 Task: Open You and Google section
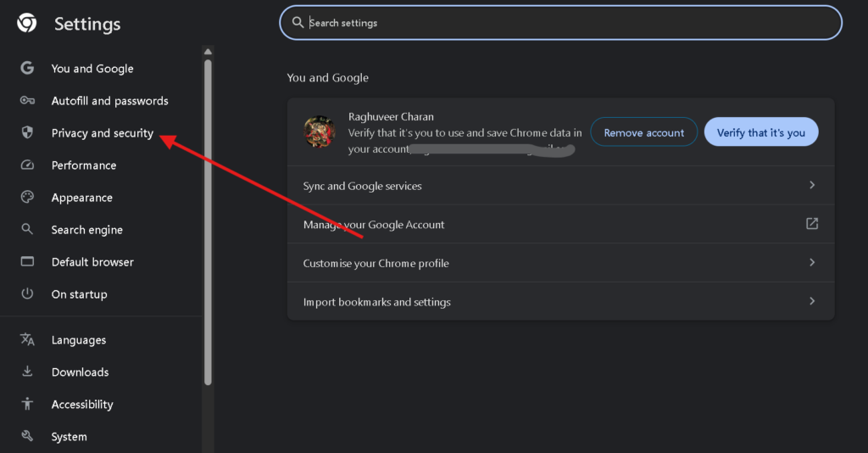click(x=92, y=68)
